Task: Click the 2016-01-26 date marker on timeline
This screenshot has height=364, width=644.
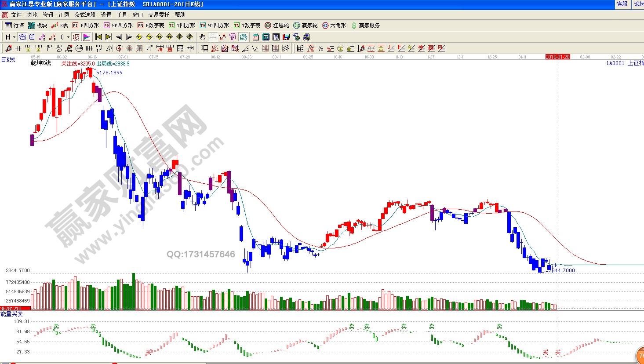Action: pos(557,57)
